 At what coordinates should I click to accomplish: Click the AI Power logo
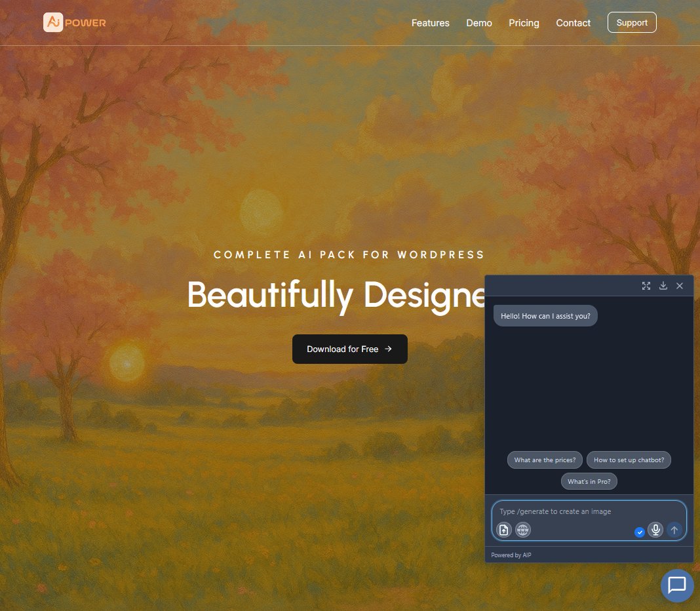[74, 23]
